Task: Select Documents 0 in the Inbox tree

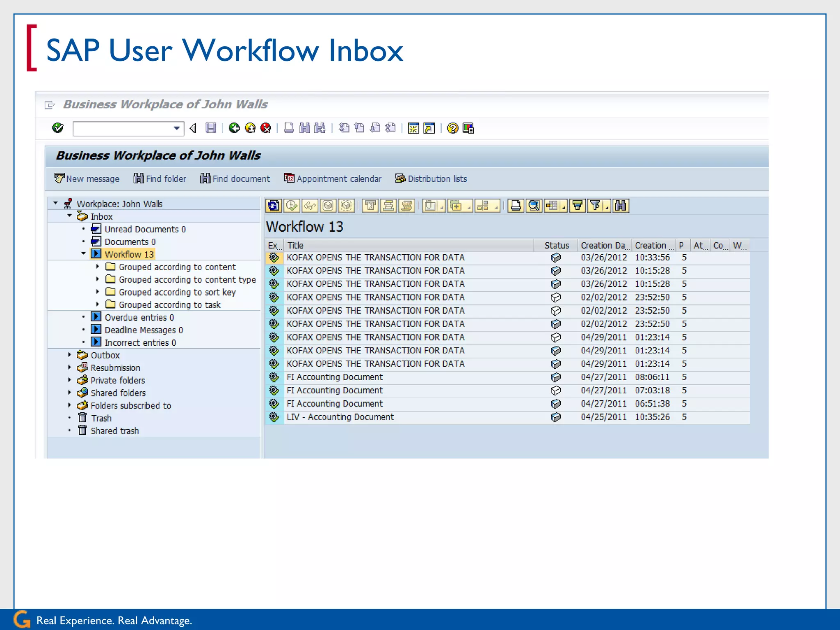Action: tap(130, 242)
